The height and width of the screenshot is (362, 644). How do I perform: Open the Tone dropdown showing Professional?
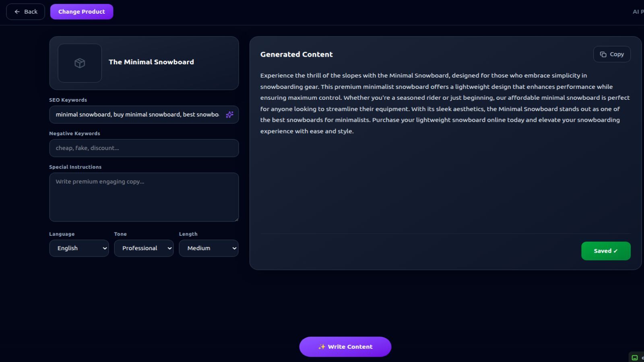pyautogui.click(x=144, y=248)
